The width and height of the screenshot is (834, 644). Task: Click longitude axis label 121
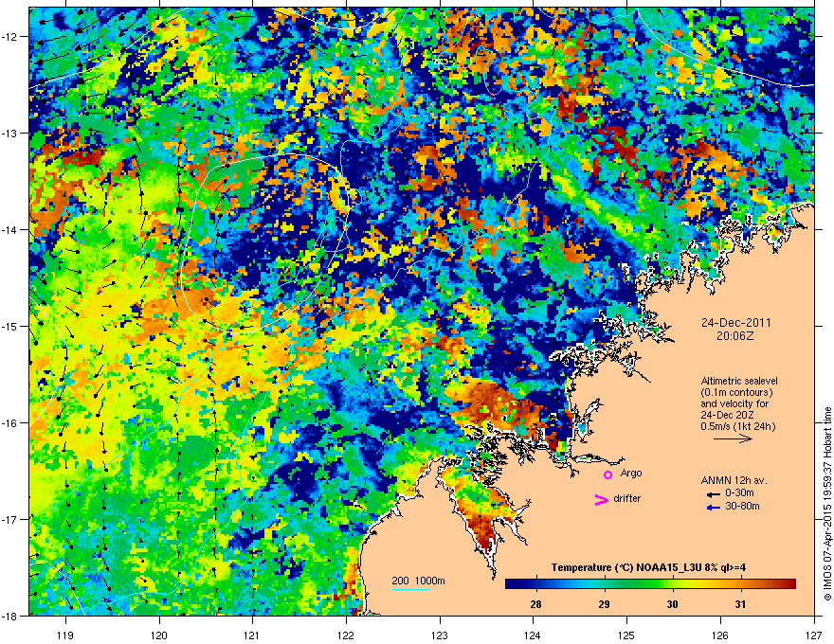click(x=252, y=635)
